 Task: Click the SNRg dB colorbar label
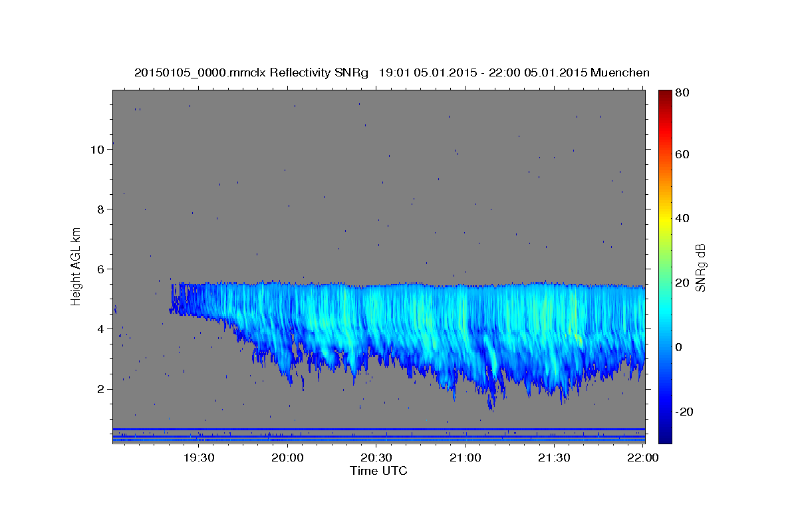(x=700, y=267)
